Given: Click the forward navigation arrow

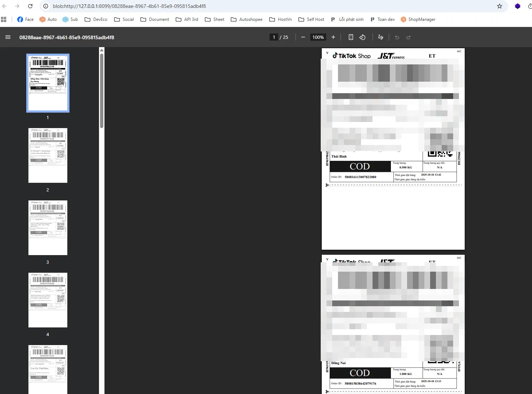Looking at the screenshot, I should click(x=17, y=6).
